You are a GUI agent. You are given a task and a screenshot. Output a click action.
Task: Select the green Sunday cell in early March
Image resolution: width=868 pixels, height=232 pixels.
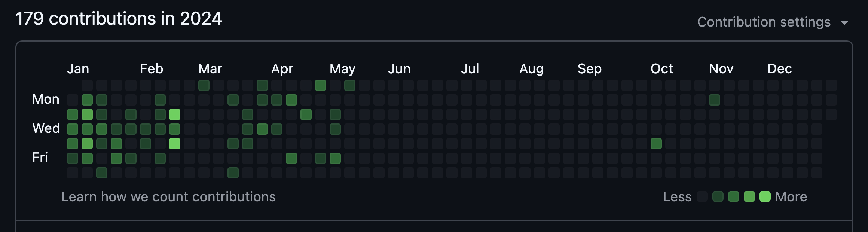(204, 85)
